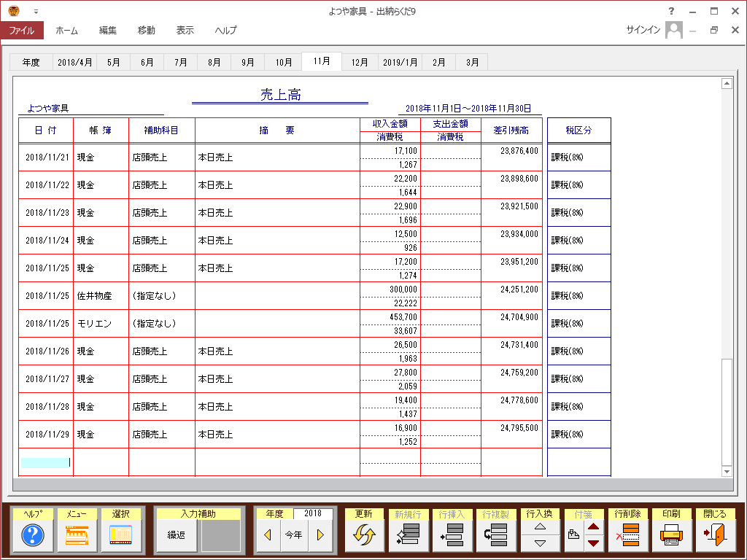
Task: Open the ホーム ribbon tab
Action: coord(66,30)
